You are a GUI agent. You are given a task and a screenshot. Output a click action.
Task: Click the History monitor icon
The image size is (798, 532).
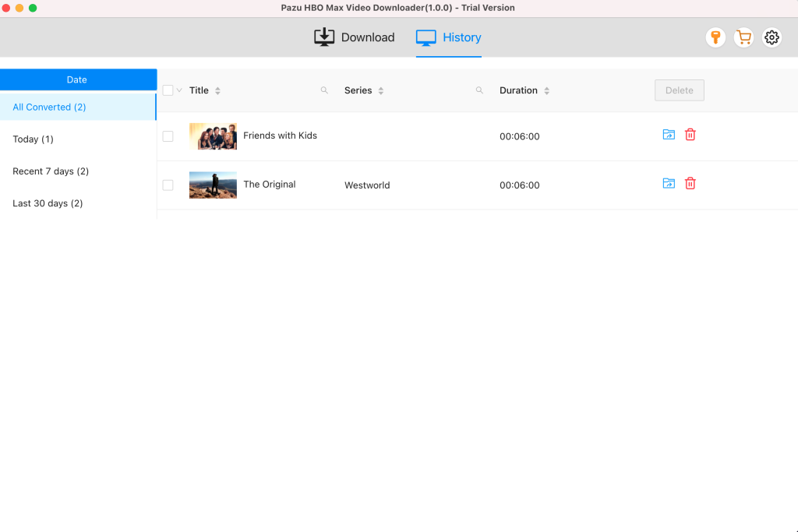(x=426, y=37)
